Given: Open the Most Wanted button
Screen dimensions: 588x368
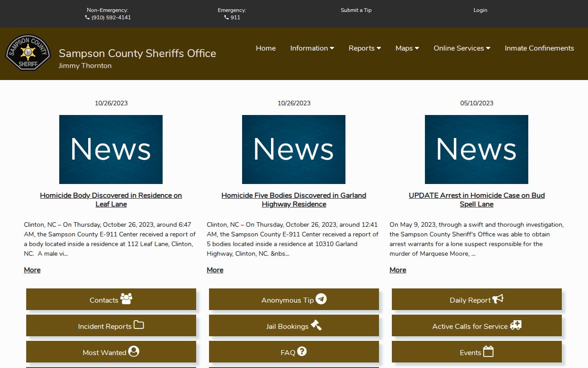Looking at the screenshot, I should tap(111, 352).
